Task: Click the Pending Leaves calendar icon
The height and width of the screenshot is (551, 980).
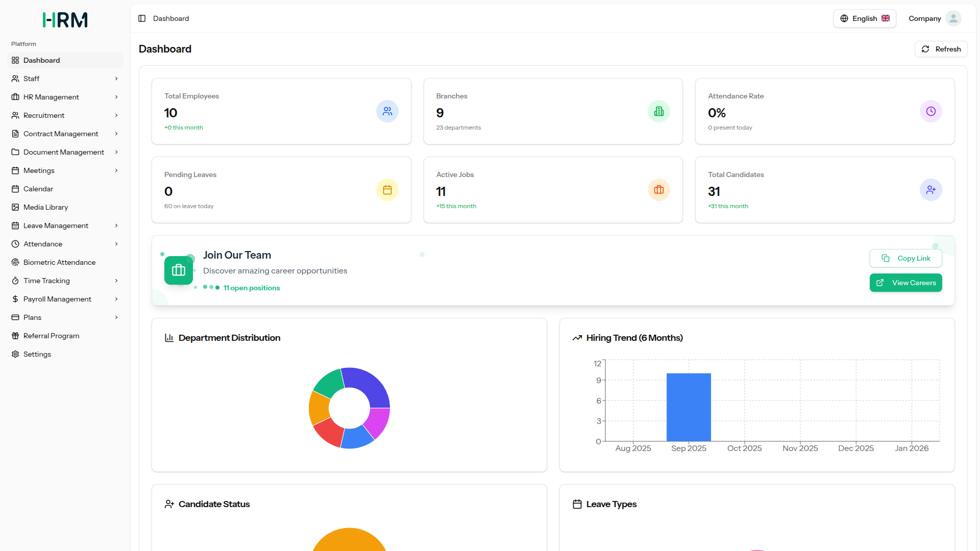Action: [x=387, y=190]
